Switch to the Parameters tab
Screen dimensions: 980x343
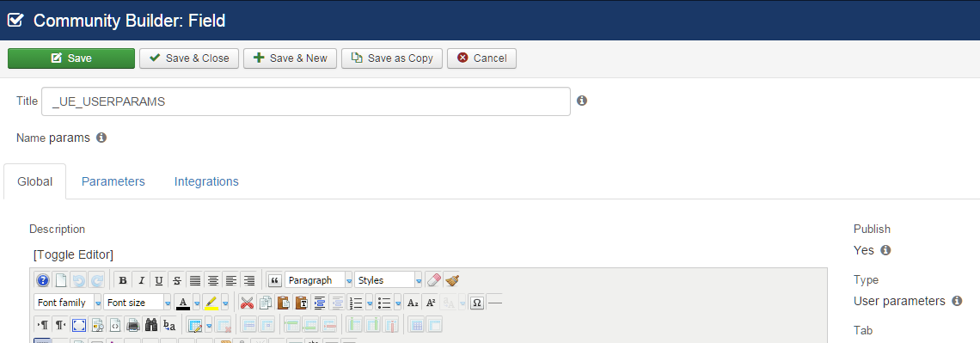(x=113, y=181)
